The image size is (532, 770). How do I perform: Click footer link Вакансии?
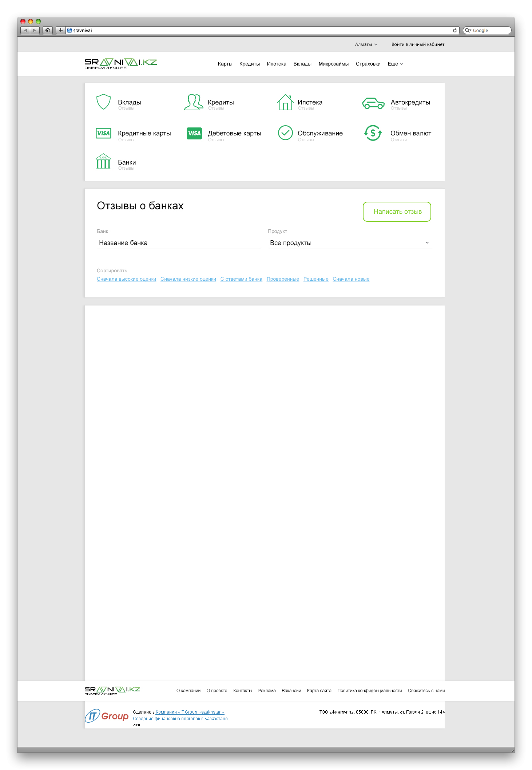coord(291,691)
